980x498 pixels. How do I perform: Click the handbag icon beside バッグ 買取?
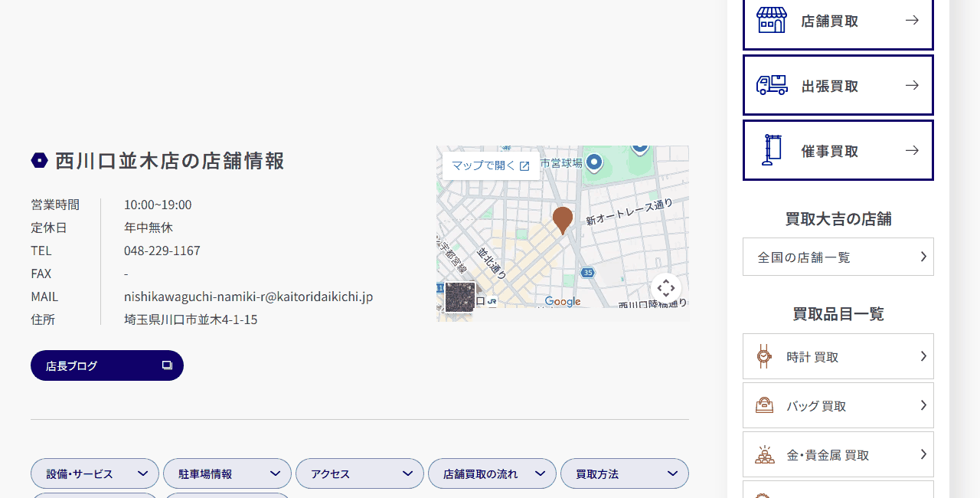tap(764, 405)
